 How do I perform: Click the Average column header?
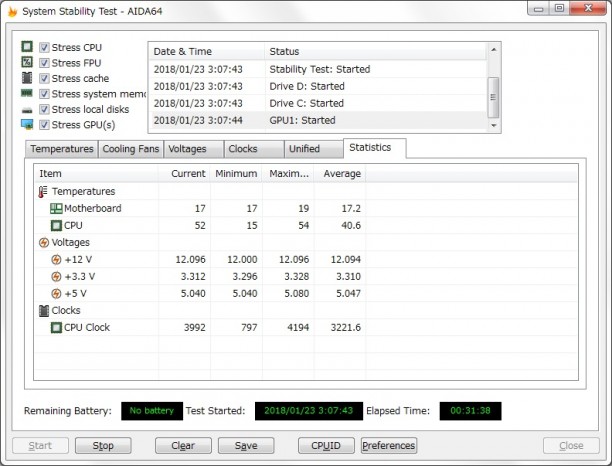340,174
